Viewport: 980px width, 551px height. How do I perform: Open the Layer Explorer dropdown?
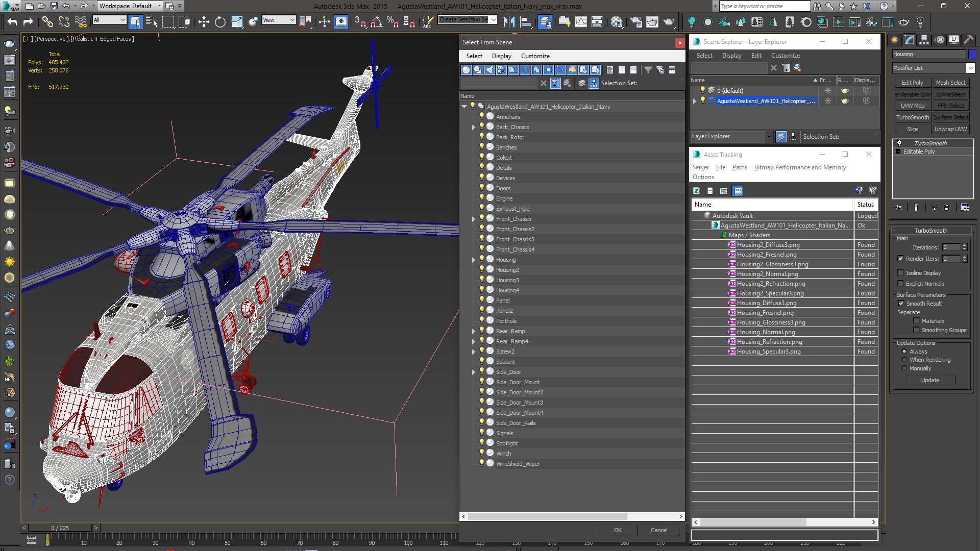click(731, 136)
